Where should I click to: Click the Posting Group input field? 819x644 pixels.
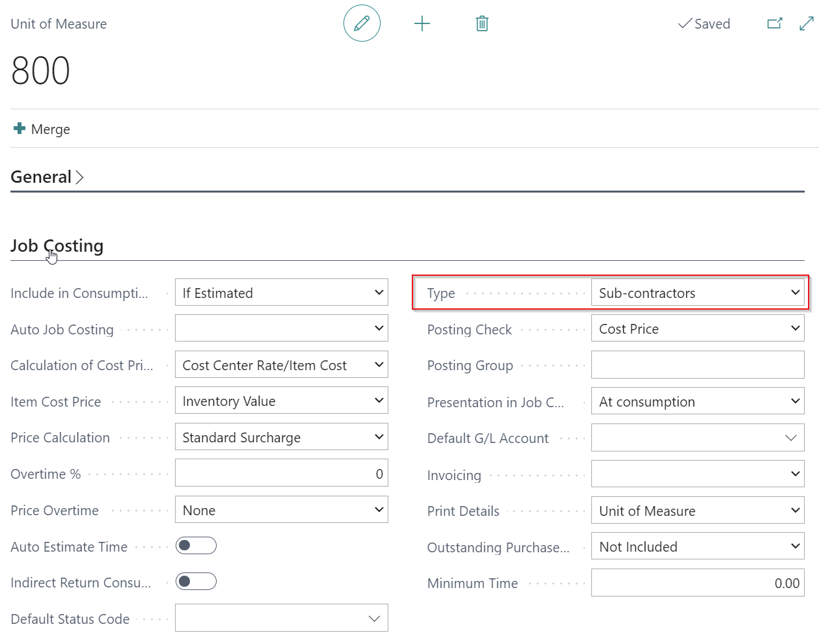pyautogui.click(x=698, y=365)
